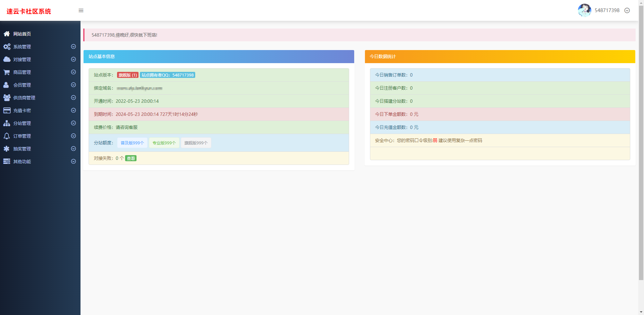Click the 会员管理 user icon
644x315 pixels.
coord(6,85)
